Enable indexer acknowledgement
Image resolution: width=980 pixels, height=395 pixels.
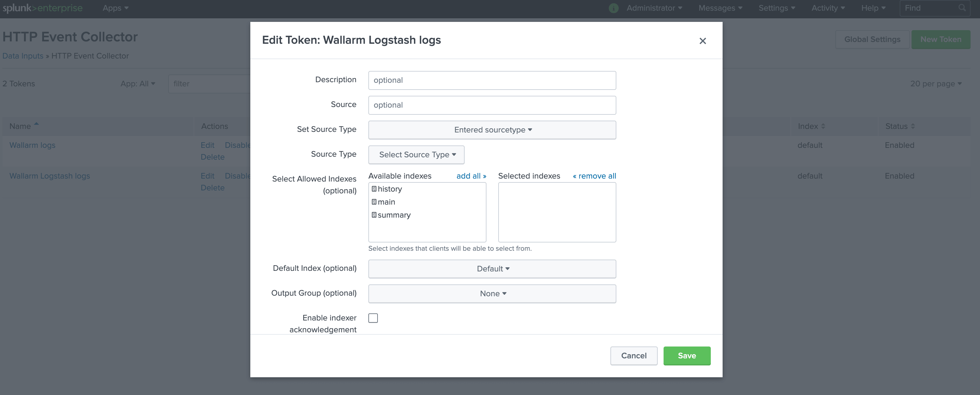(x=373, y=318)
